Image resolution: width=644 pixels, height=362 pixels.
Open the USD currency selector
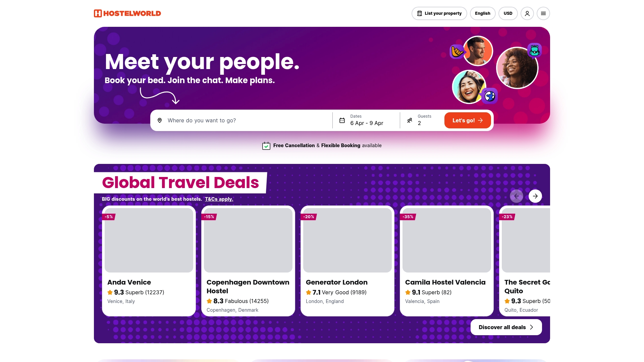click(x=508, y=13)
